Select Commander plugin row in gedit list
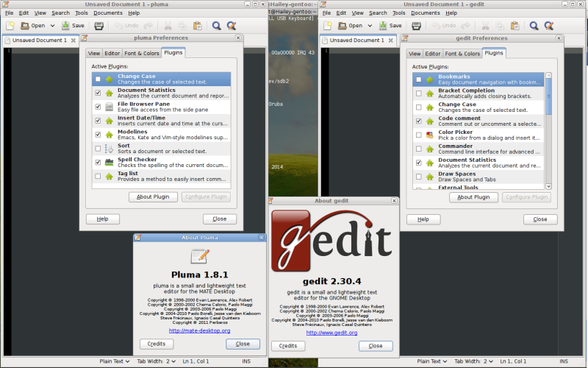 (478, 149)
